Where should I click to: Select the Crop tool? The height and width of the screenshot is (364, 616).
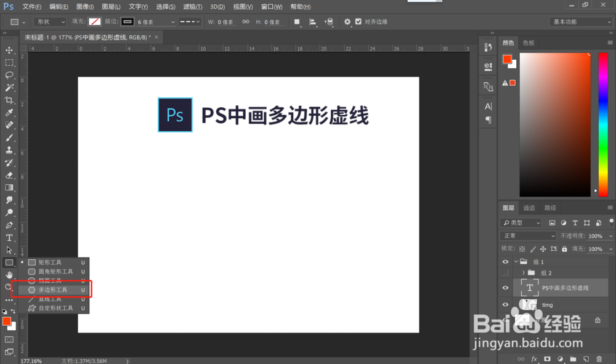9,100
